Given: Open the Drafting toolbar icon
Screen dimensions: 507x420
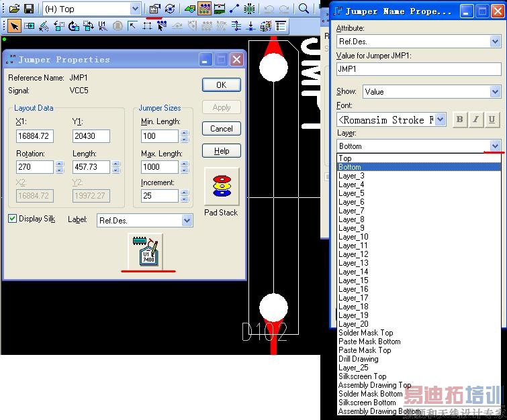Looking at the screenshot, I should click(x=190, y=9).
